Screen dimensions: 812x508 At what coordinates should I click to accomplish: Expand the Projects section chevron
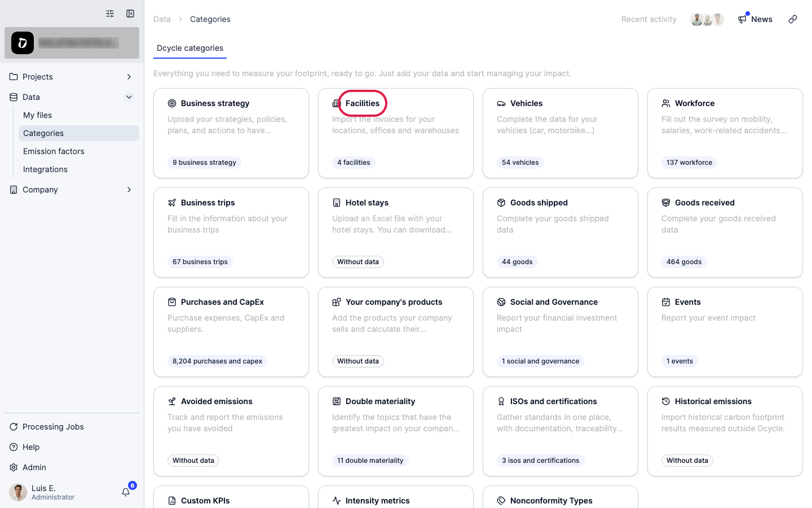pos(129,77)
